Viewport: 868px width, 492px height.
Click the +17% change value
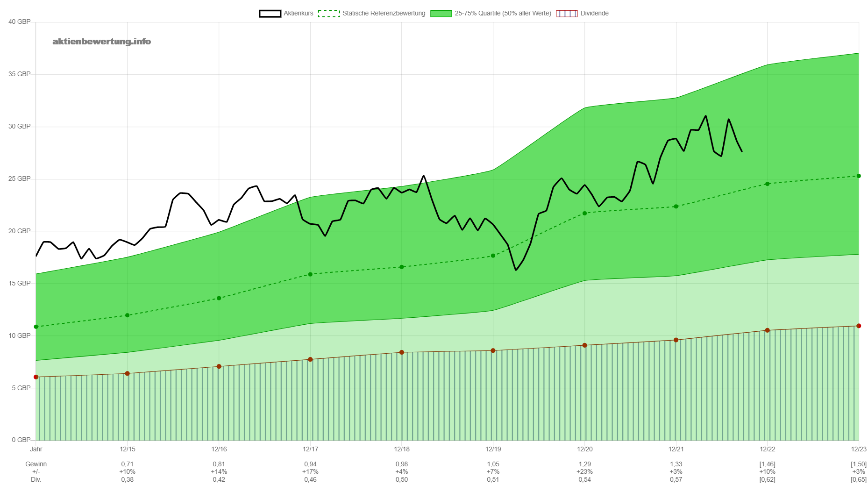tap(310, 471)
